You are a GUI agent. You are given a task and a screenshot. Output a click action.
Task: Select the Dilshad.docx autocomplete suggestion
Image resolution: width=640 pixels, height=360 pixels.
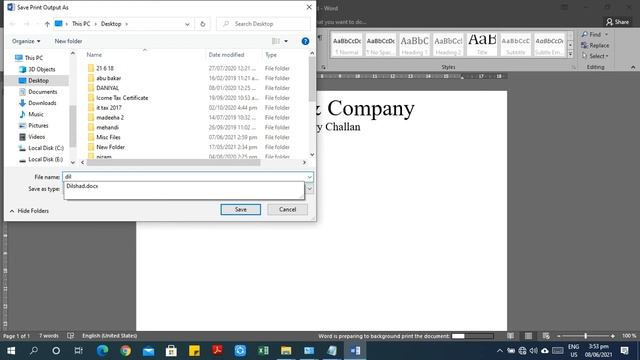[x=82, y=186]
